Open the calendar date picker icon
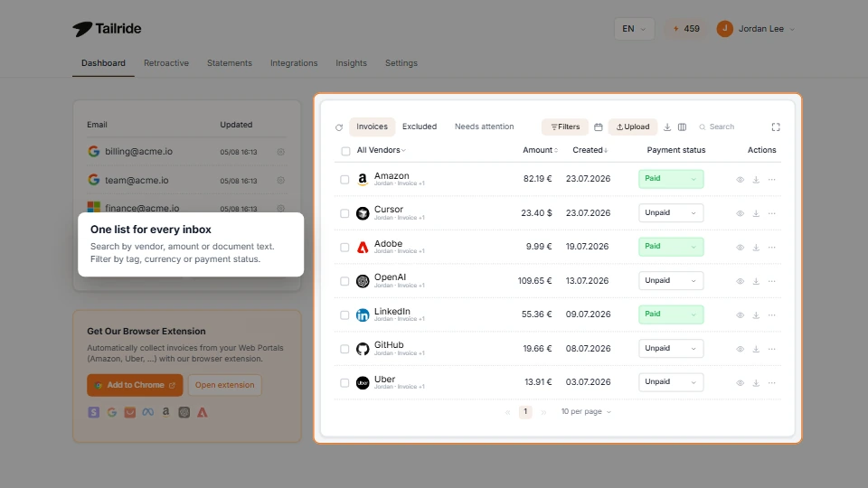The height and width of the screenshot is (488, 868). 599,127
